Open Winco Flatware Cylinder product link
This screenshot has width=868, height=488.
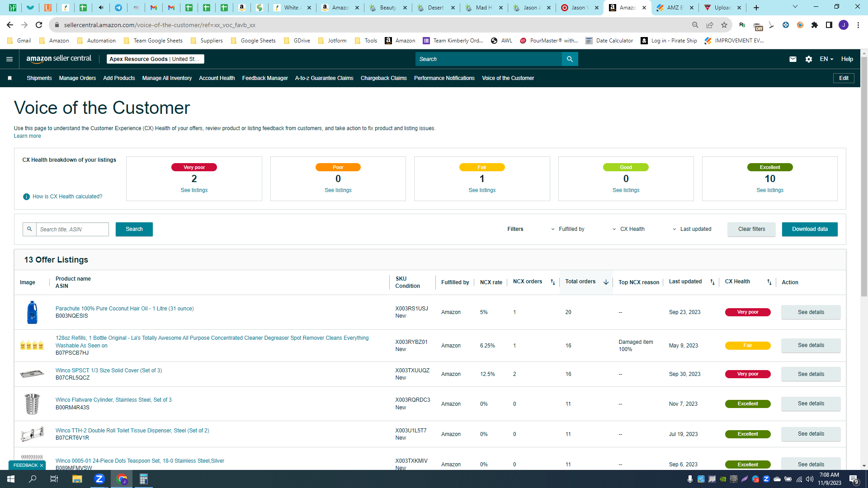113,400
